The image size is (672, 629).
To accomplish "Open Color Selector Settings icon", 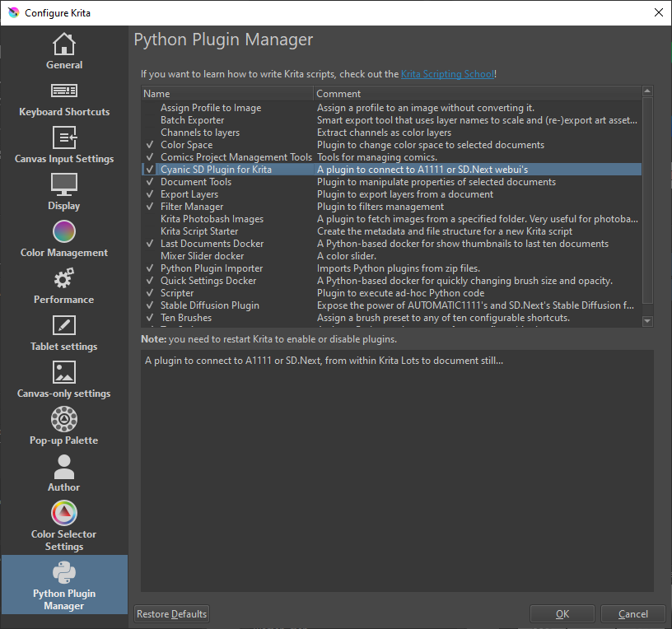I will (x=64, y=513).
